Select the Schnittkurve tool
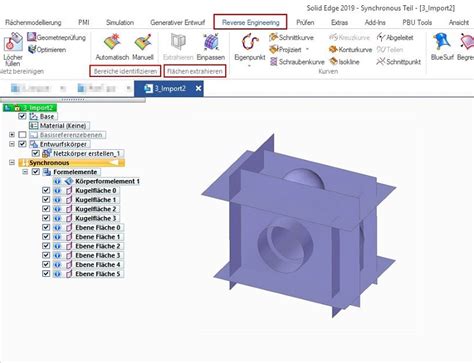Image resolution: width=474 pixels, height=363 pixels. coord(292,37)
